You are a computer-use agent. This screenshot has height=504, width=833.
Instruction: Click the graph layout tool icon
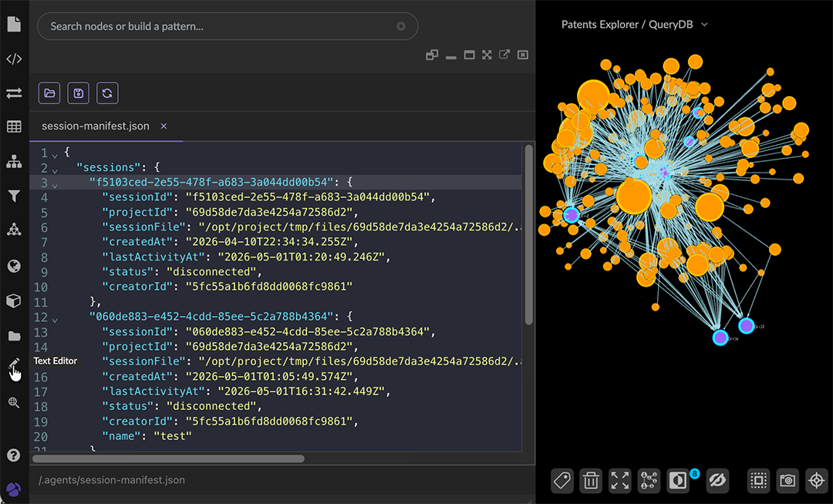[649, 481]
